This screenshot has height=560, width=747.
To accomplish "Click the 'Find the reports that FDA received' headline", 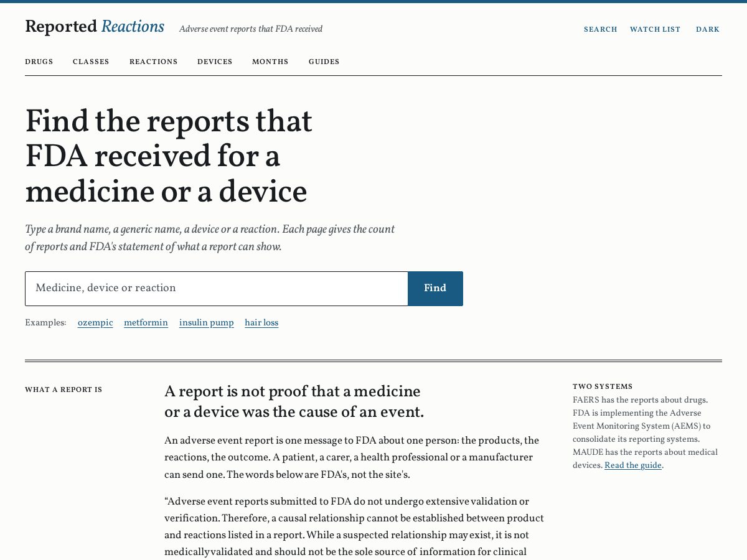I will coord(169,156).
